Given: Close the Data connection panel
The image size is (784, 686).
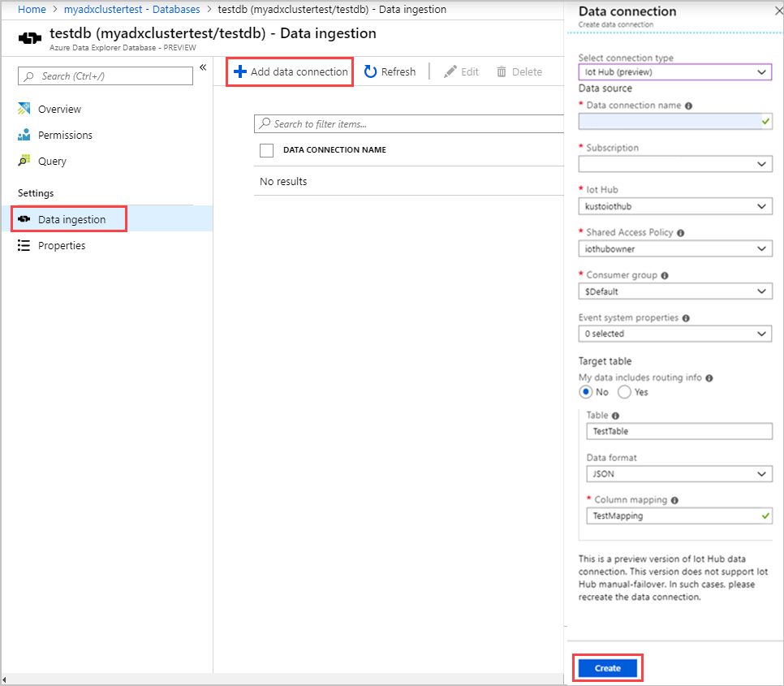Looking at the screenshot, I should (x=778, y=11).
